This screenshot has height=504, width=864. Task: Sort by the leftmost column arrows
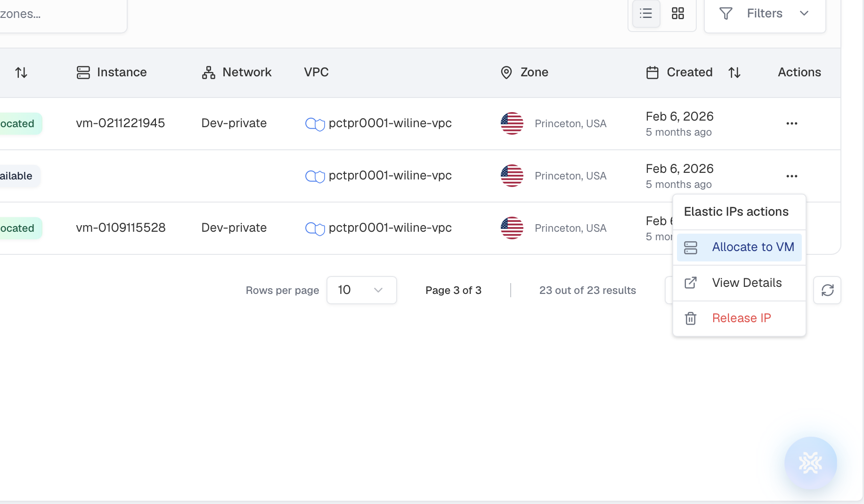[x=21, y=73]
